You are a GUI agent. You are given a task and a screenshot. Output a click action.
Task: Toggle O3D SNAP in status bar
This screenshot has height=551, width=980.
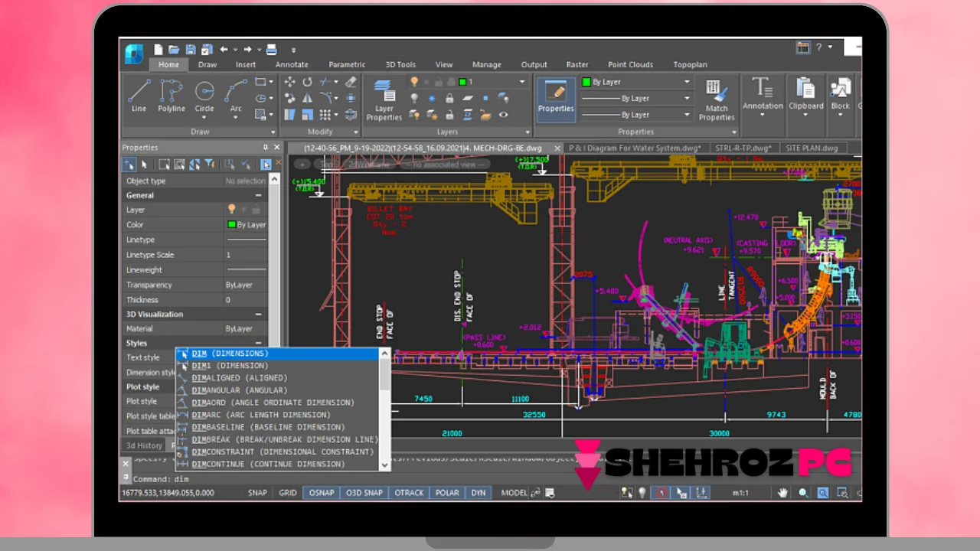[364, 493]
